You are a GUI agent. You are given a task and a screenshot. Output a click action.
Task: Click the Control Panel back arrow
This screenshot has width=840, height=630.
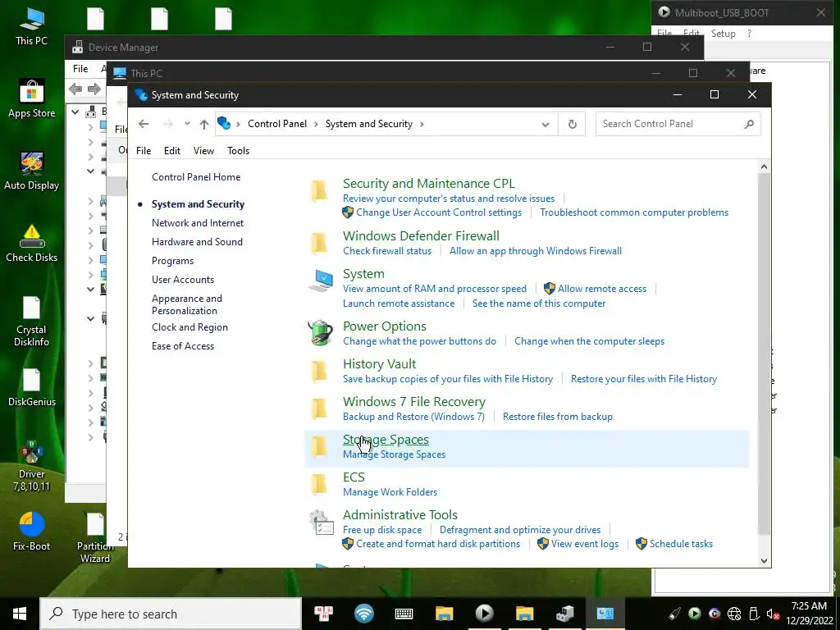pos(144,124)
